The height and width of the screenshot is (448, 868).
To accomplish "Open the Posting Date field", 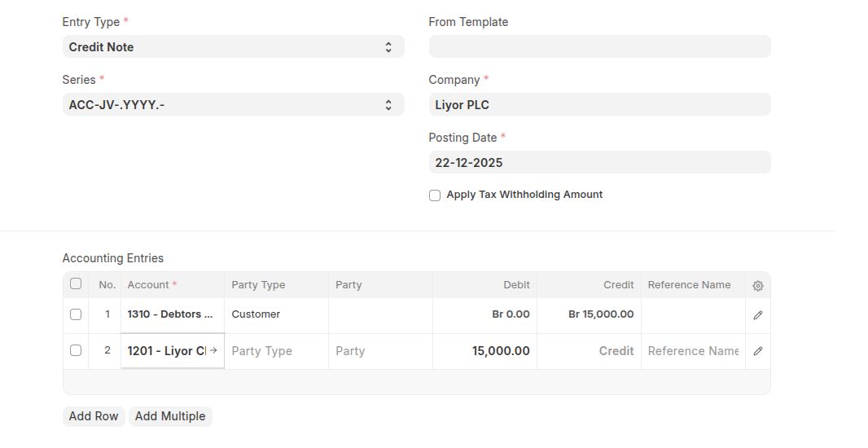I will [x=599, y=163].
